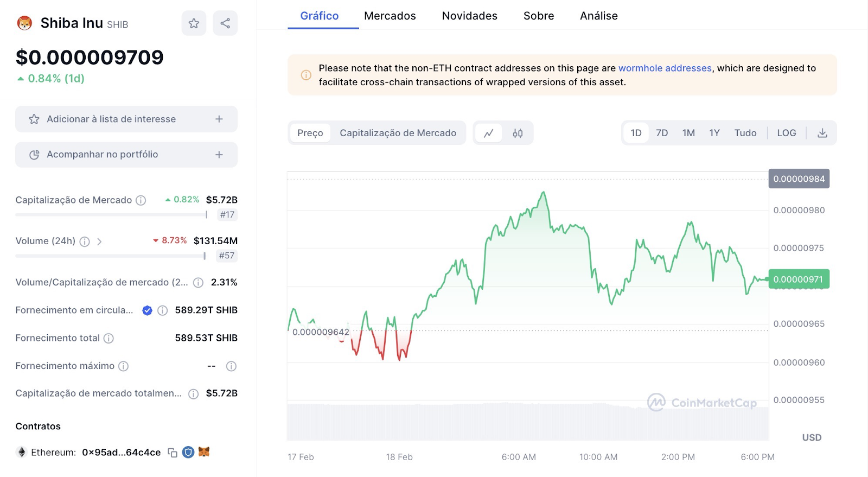Click info icon in wormhole notice banner
This screenshot has height=477, width=868.
click(x=306, y=75)
